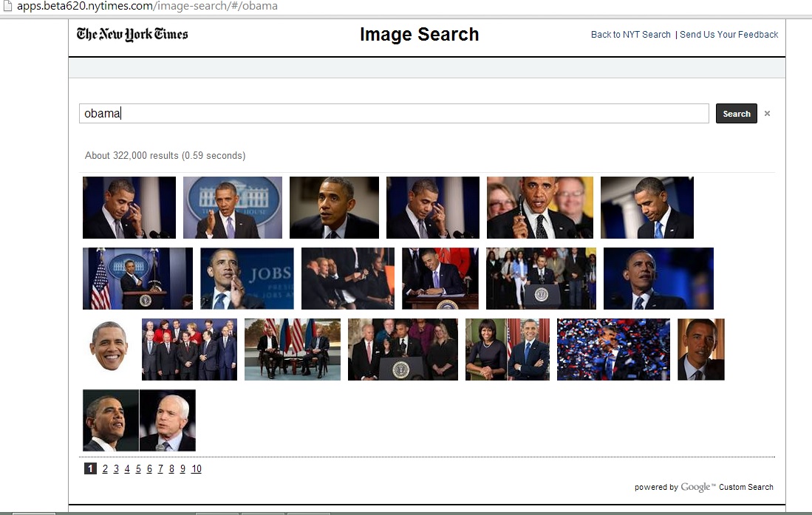Open the thumbnail with podium beside American flag

point(137,279)
